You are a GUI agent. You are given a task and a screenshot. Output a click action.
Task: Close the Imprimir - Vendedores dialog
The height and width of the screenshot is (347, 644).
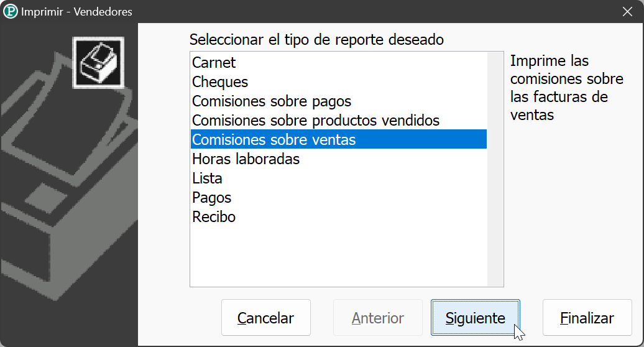point(627,11)
